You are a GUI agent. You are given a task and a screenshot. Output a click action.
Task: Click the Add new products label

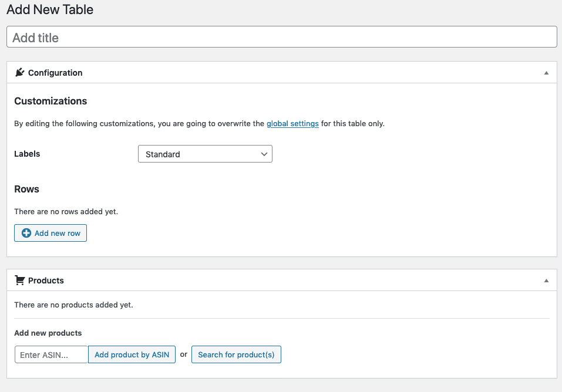pyautogui.click(x=48, y=333)
